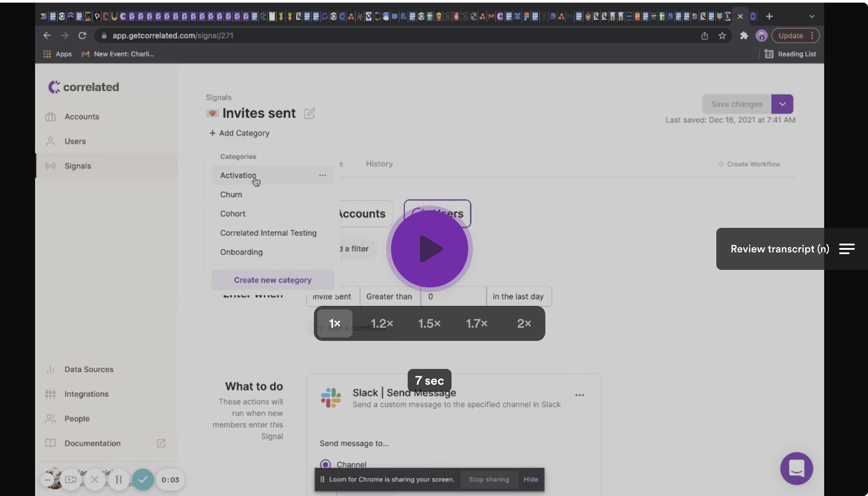The width and height of the screenshot is (868, 496).
Task: Click the Correlated logo
Action: (x=84, y=87)
